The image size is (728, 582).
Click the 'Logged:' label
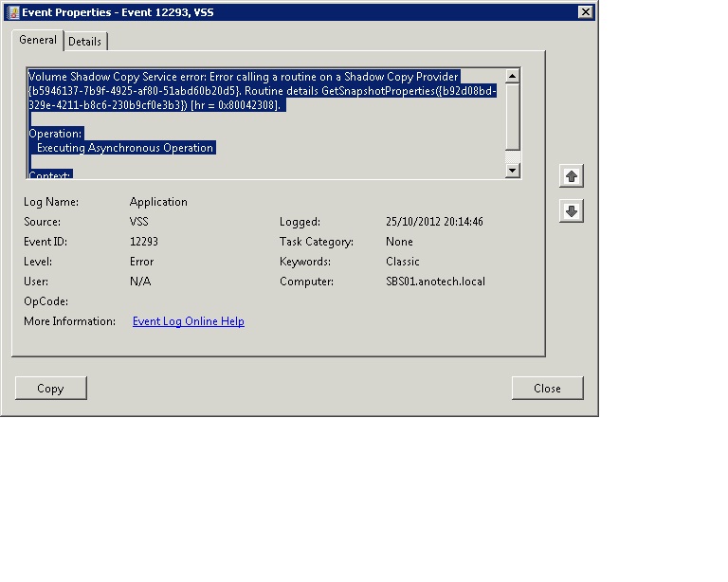[x=300, y=222]
